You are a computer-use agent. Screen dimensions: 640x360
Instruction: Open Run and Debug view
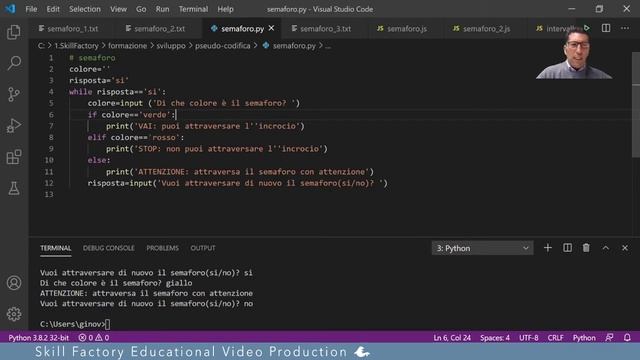click(14, 126)
